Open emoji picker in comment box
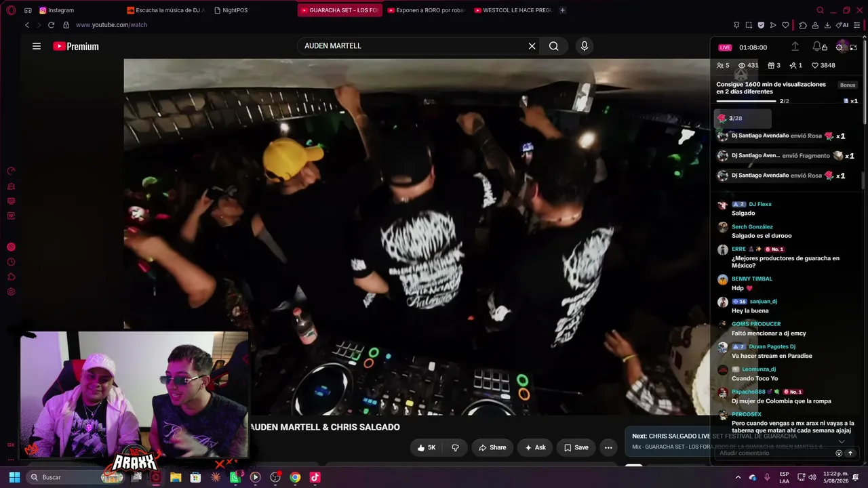The width and height of the screenshot is (868, 488). pos(839,453)
